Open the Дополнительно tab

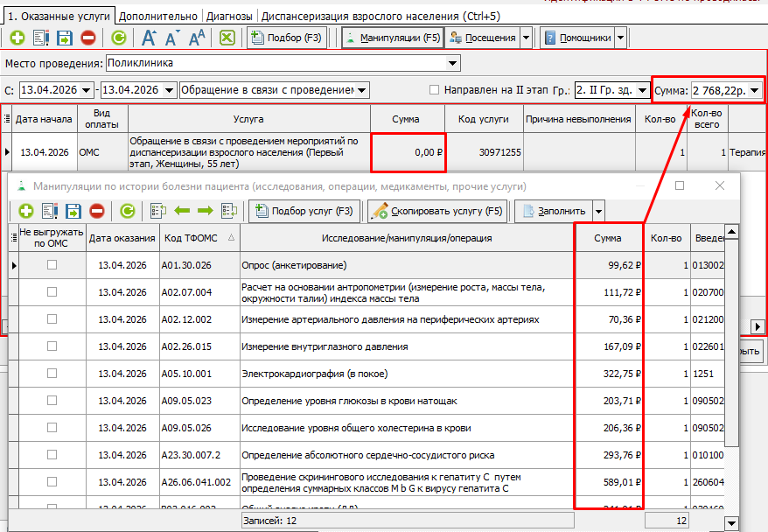click(159, 16)
